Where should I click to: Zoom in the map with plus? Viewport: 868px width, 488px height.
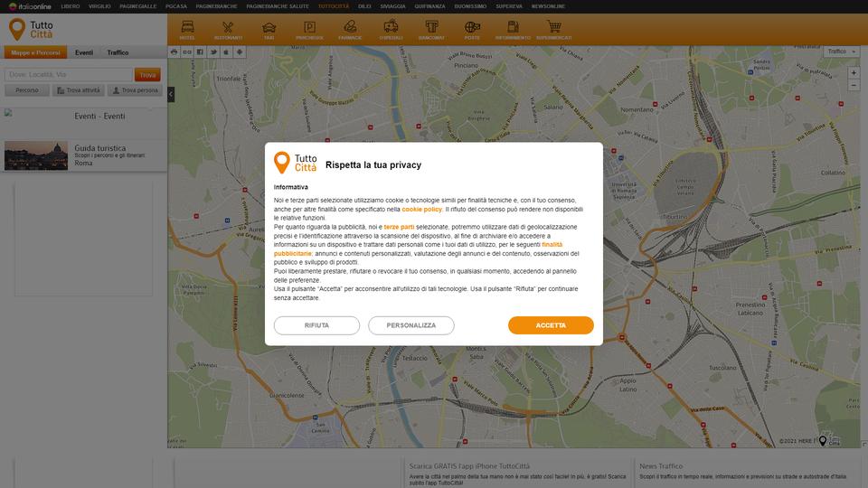pyautogui.click(x=854, y=73)
